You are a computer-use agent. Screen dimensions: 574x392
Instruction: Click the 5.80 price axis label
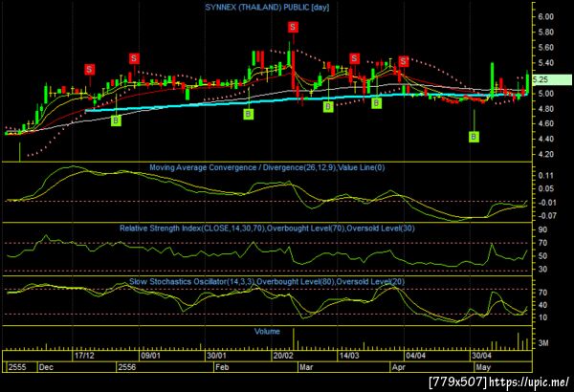(x=546, y=33)
